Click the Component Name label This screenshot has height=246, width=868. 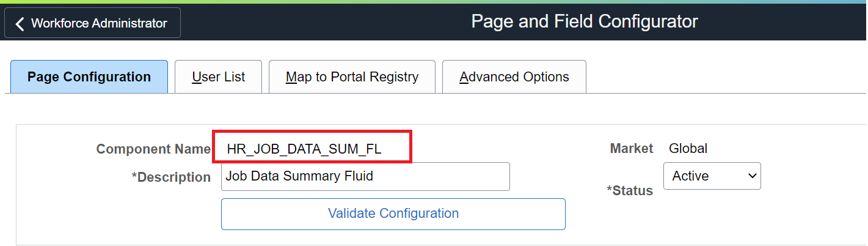point(153,149)
